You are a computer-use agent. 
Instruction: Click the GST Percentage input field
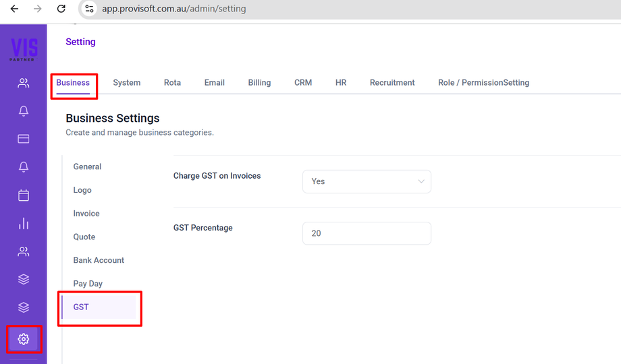point(367,233)
